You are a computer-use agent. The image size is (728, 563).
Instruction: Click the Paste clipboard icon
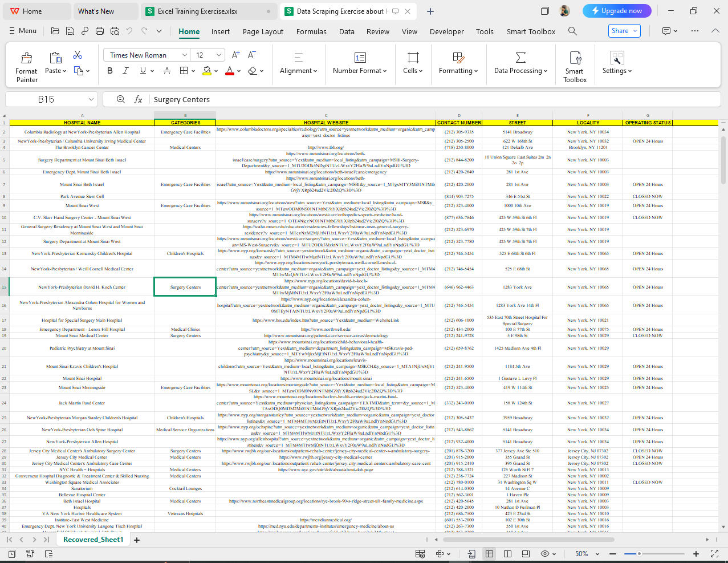click(55, 57)
